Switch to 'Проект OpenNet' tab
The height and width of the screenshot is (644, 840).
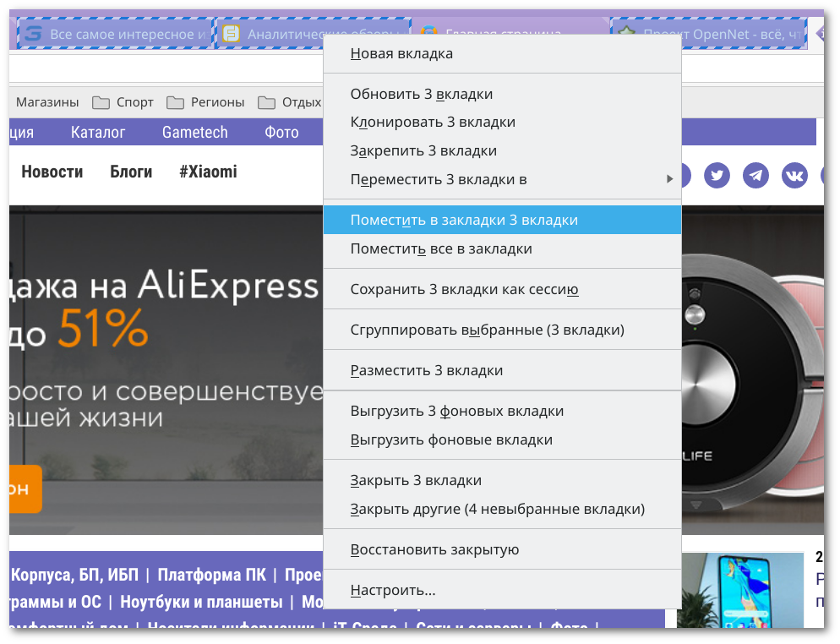pos(708,34)
